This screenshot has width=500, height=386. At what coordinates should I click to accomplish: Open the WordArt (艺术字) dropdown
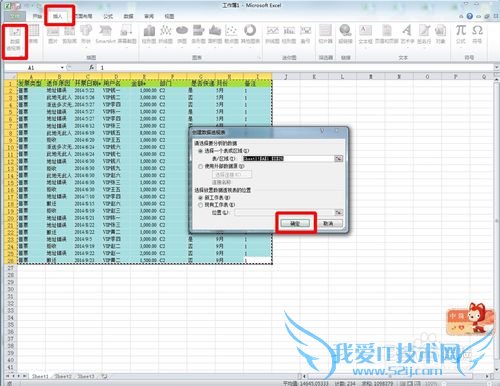[x=407, y=35]
